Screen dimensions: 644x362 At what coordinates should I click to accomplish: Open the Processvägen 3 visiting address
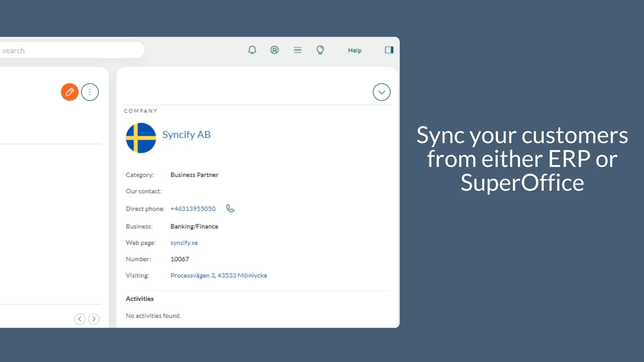(219, 276)
